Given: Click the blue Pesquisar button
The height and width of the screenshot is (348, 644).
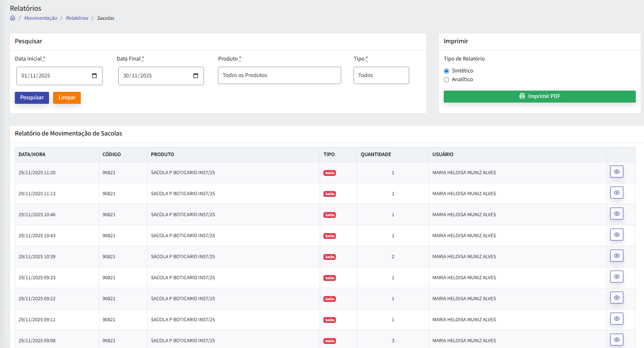Looking at the screenshot, I should pos(32,98).
